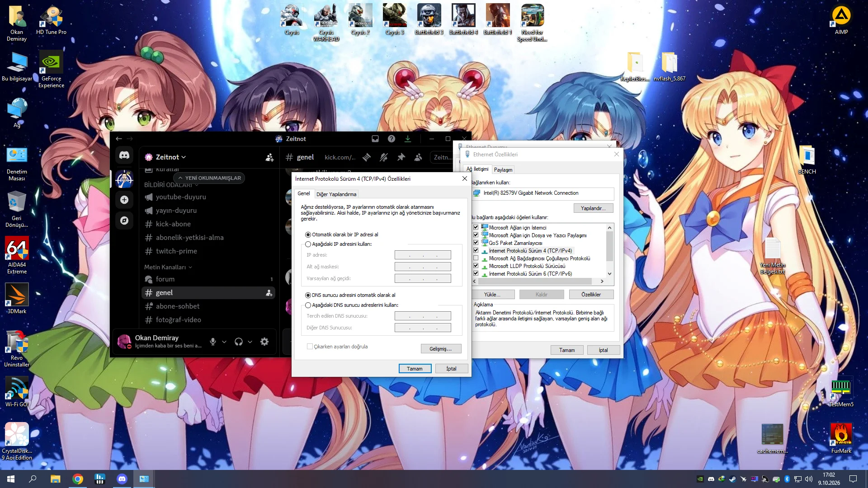The height and width of the screenshot is (488, 868).
Task: Deafen with the headphones icon
Action: pyautogui.click(x=239, y=342)
